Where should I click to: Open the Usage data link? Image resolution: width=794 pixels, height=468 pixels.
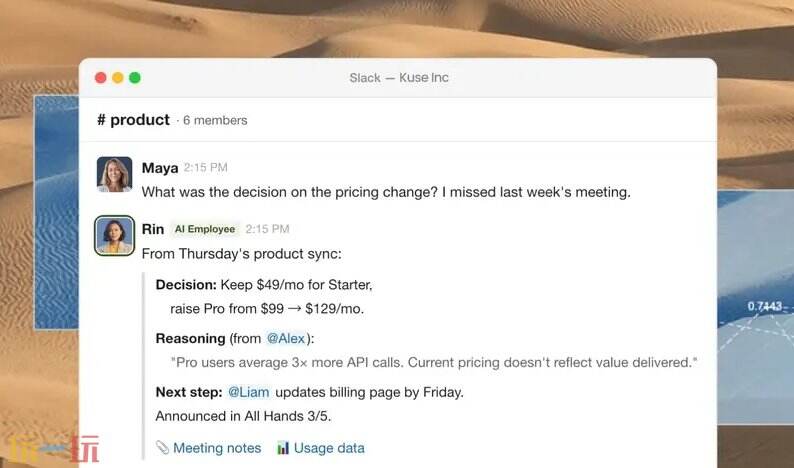(x=329, y=448)
